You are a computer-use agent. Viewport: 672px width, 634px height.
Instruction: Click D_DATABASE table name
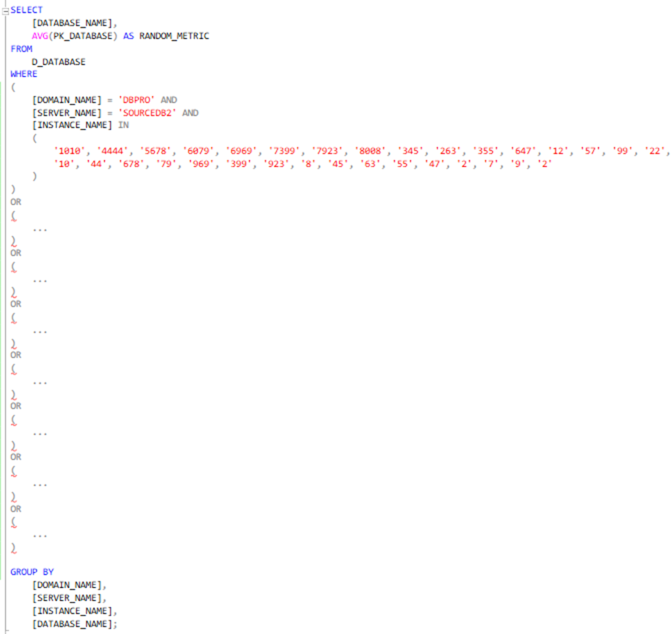[x=59, y=62]
